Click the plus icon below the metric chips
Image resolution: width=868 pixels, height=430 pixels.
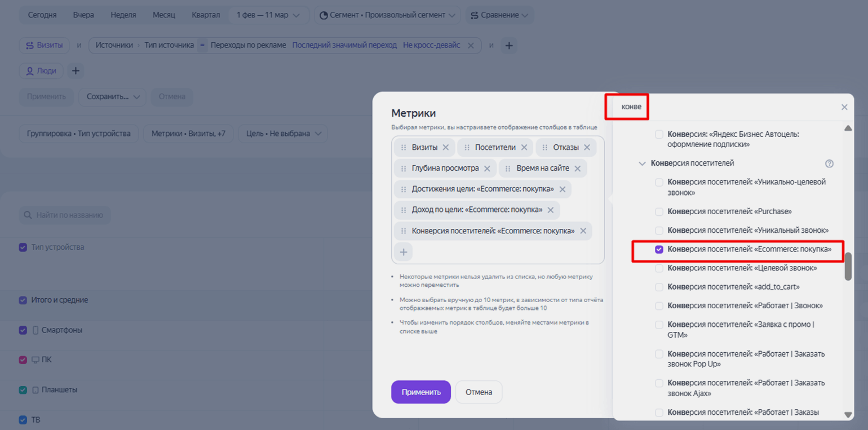tap(404, 252)
